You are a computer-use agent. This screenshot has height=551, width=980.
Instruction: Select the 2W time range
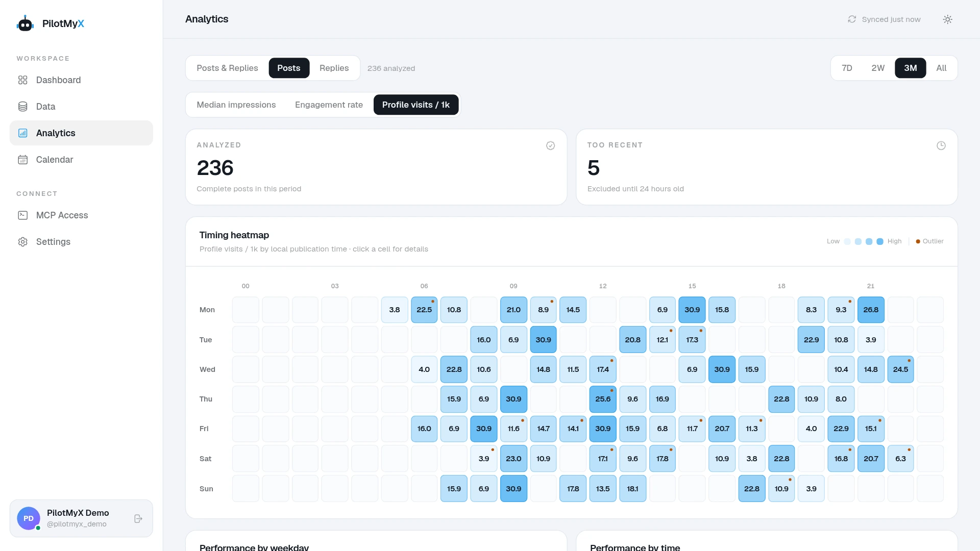(x=878, y=68)
